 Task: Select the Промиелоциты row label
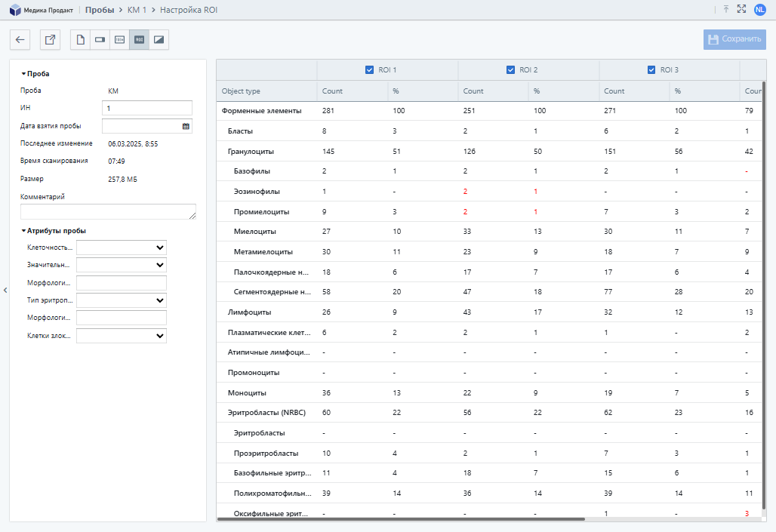pyautogui.click(x=261, y=212)
